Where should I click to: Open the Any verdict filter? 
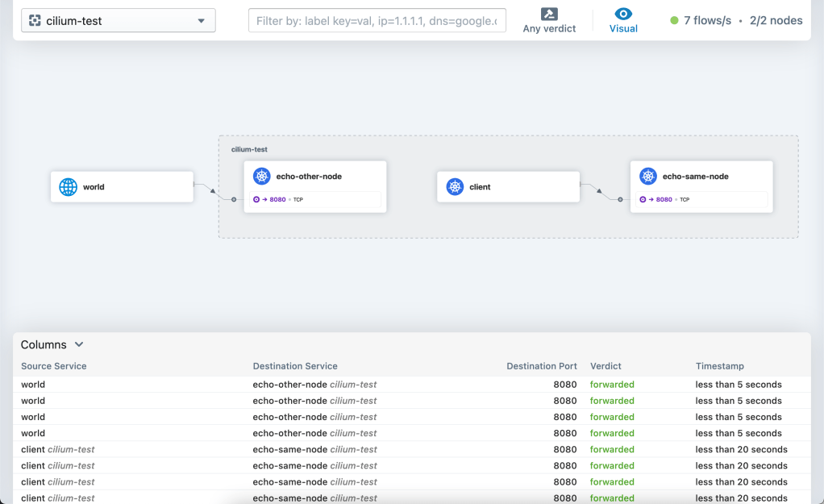(549, 20)
